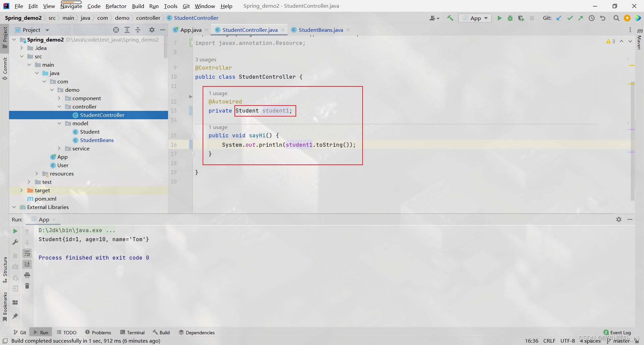Screen dimensions: 644x345
Task: Open the App run configuration dropdown
Action: (x=475, y=18)
